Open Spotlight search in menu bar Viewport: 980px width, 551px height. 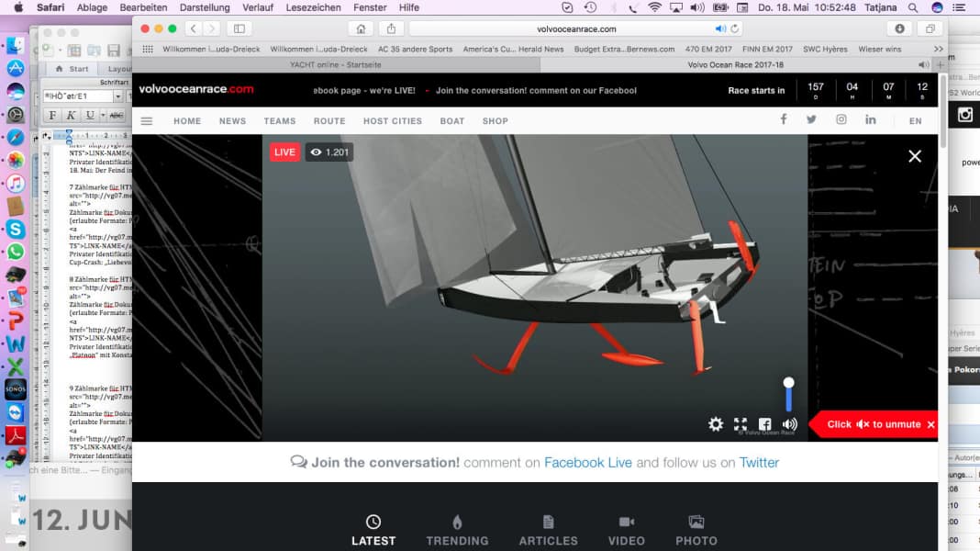click(x=913, y=7)
